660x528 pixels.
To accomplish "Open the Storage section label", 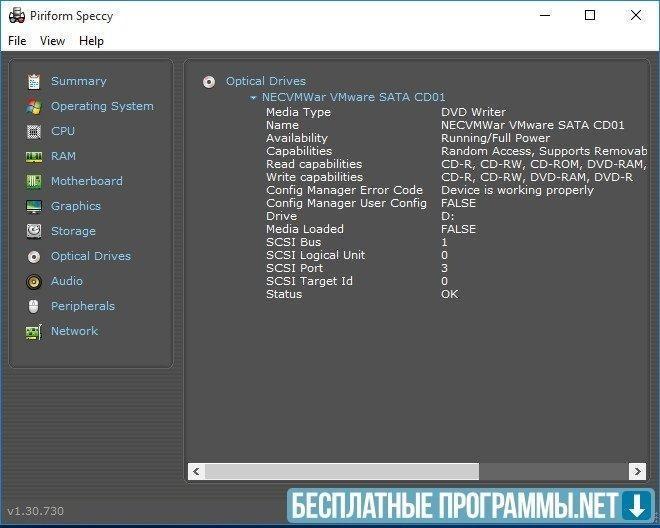I will coord(73,231).
